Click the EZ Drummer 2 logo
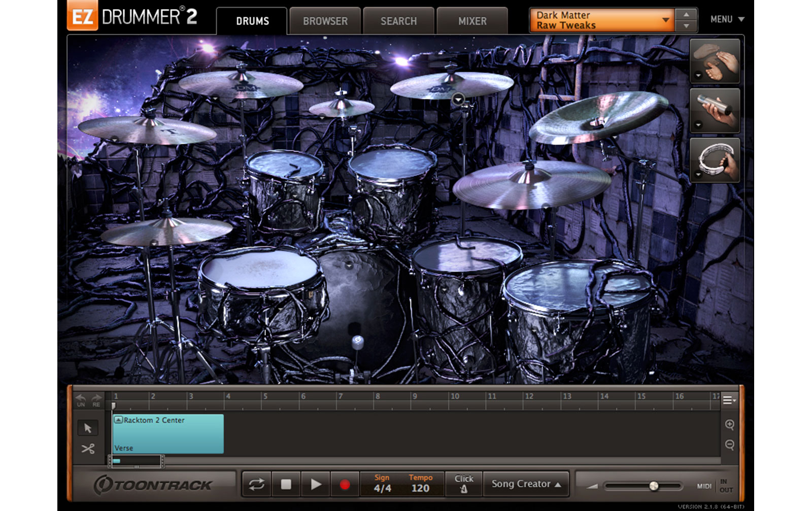 pyautogui.click(x=132, y=17)
